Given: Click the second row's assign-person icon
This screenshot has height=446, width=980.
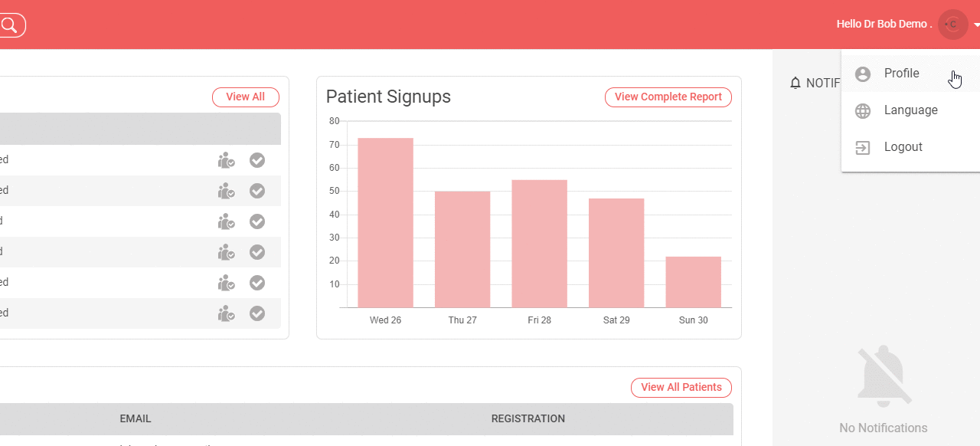Looking at the screenshot, I should 226,191.
